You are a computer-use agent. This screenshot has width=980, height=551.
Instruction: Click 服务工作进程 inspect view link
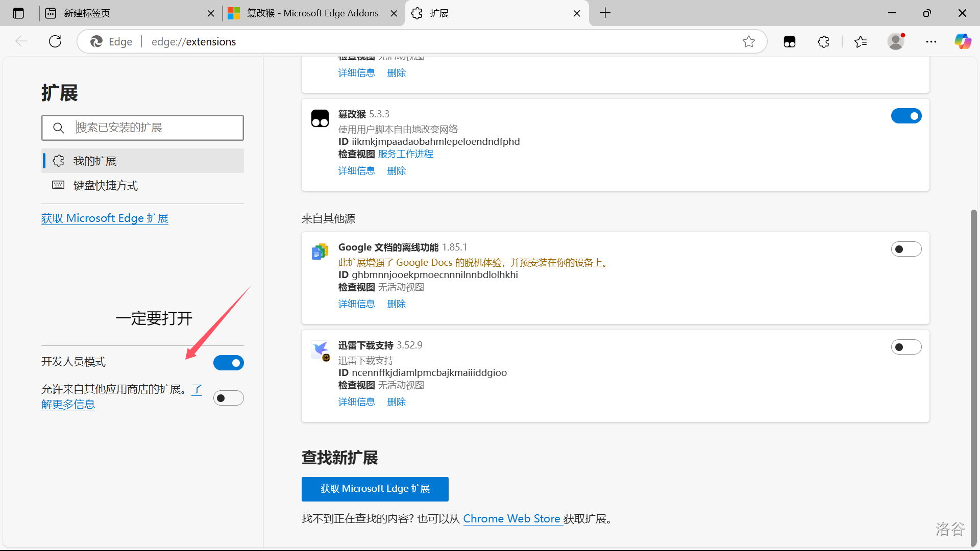coord(405,154)
